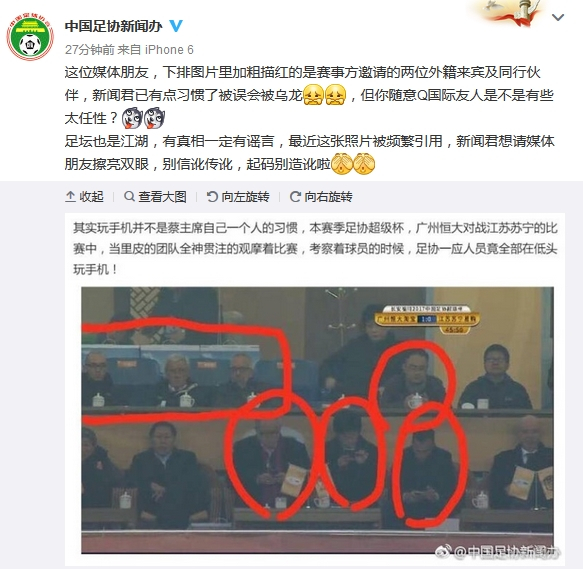This screenshot has width=583, height=569.
Task: Click the iPhone 6 source link
Action: pyautogui.click(x=169, y=49)
